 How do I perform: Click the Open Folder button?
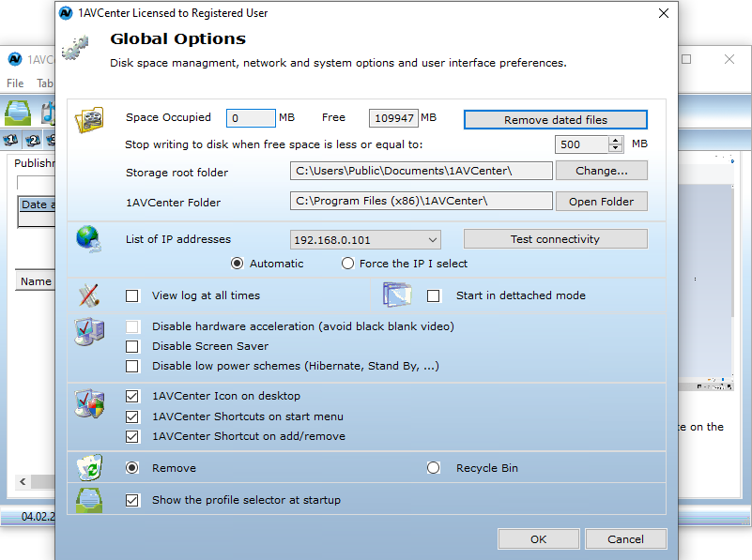click(x=602, y=202)
